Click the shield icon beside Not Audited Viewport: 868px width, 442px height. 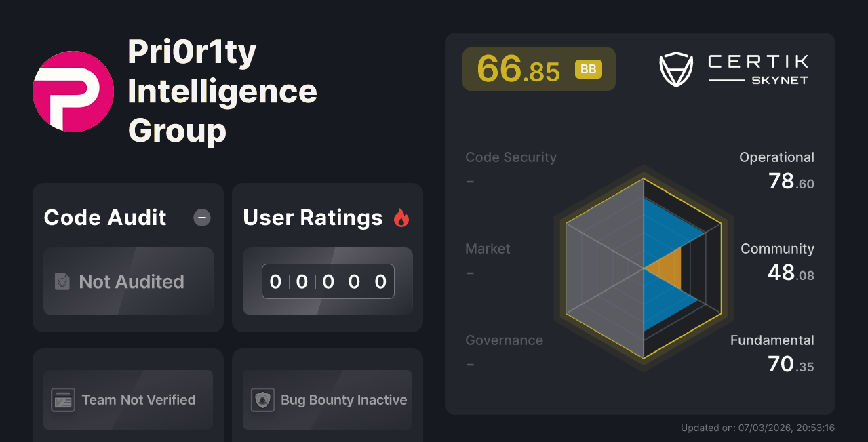click(62, 281)
